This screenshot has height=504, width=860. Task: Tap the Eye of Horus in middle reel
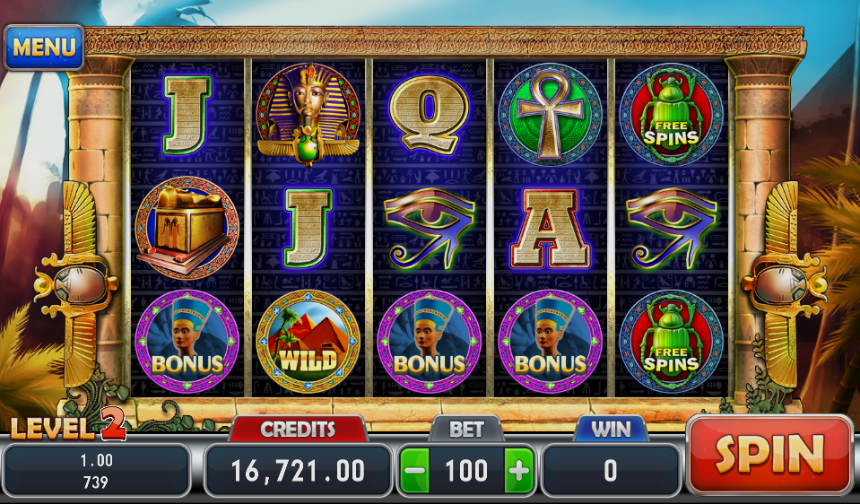pyautogui.click(x=430, y=228)
